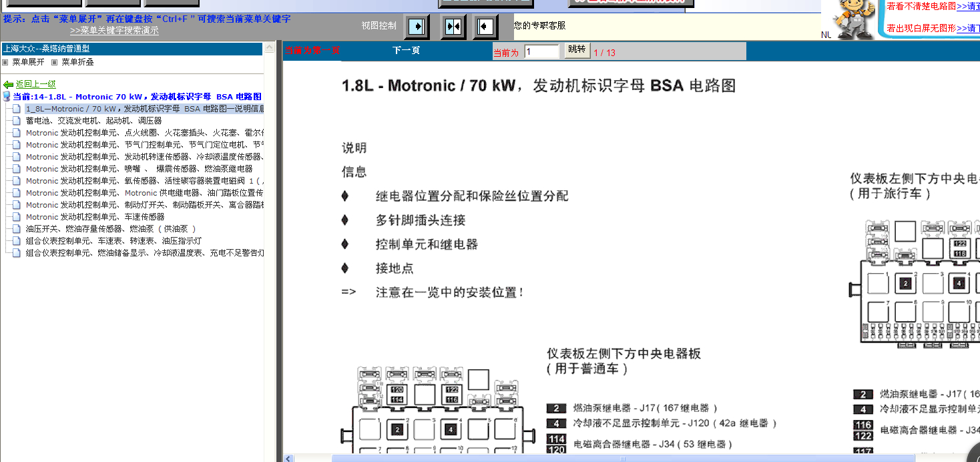Click the icon beside 菜单展开
The width and height of the screenshot is (980, 462).
point(5,62)
